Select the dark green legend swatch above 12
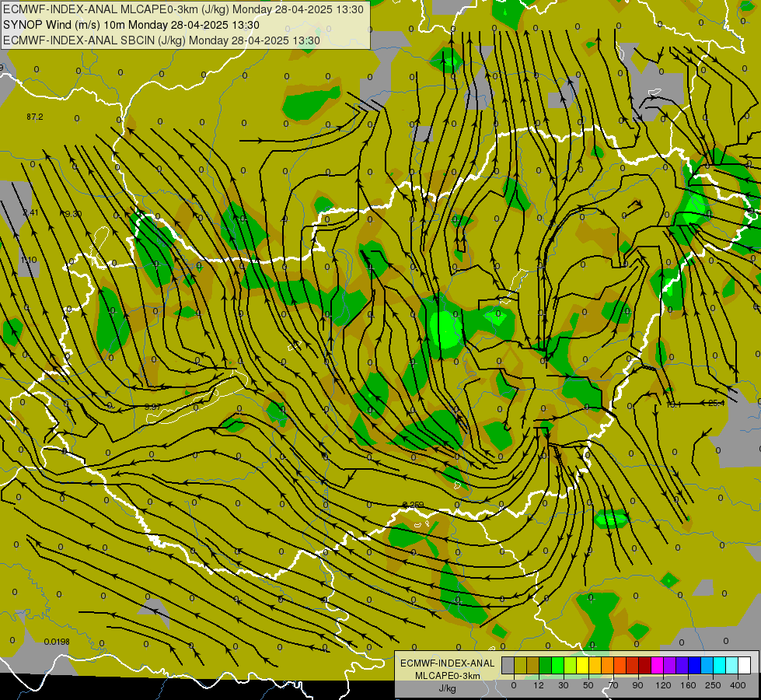Image resolution: width=761 pixels, height=700 pixels. click(x=546, y=666)
